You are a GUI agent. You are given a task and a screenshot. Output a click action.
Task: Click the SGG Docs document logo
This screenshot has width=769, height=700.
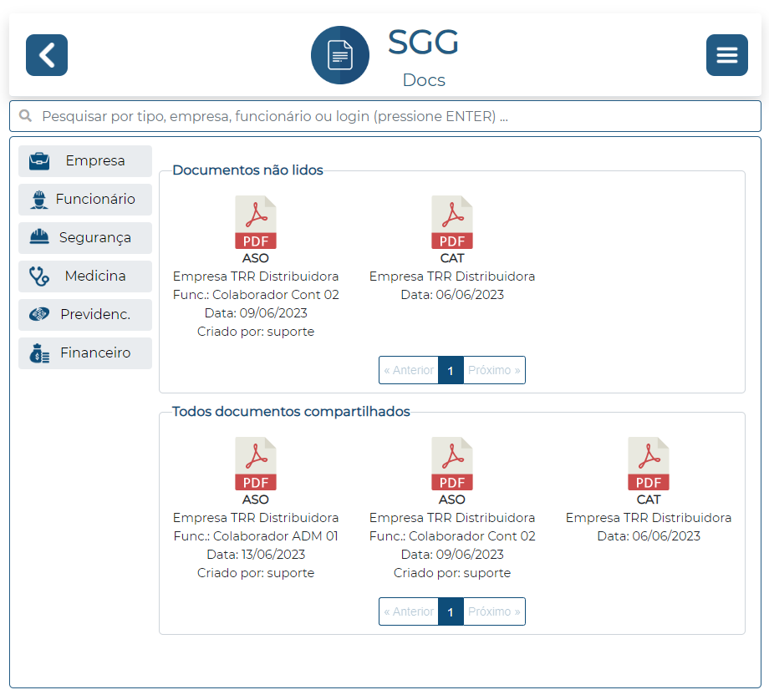click(340, 55)
